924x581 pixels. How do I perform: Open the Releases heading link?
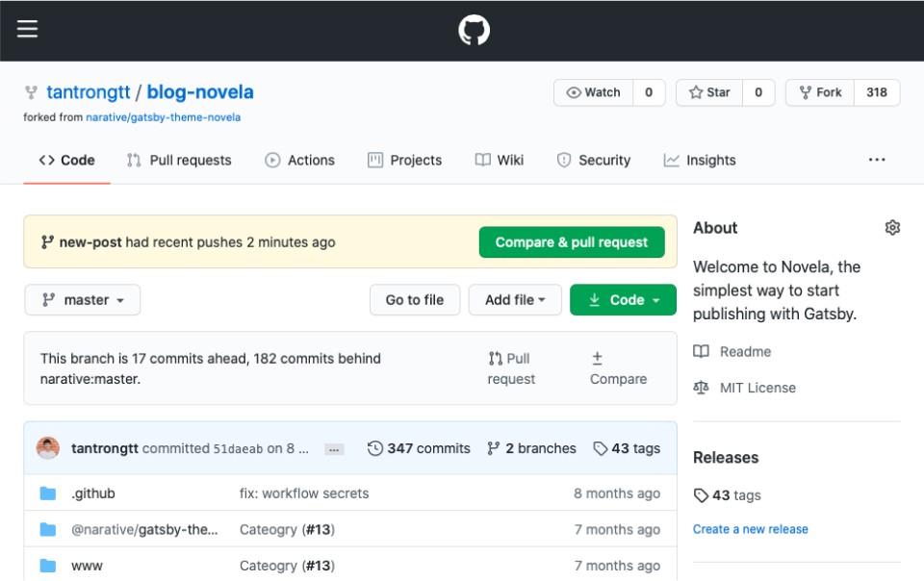726,457
